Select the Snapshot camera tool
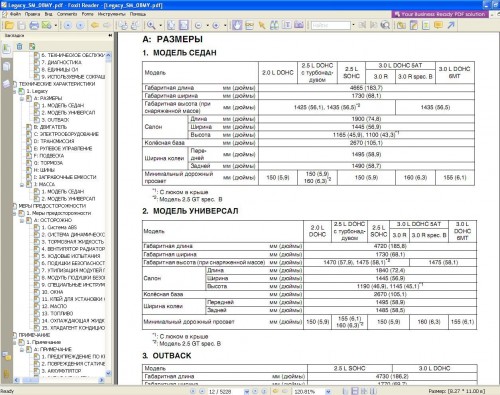The height and width of the screenshot is (395, 500). point(299,25)
